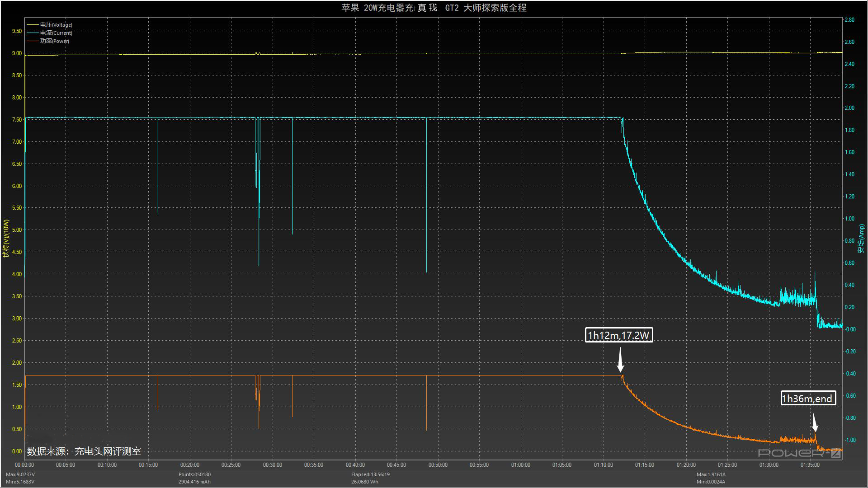Select the orange Power legend line swatch

pos(33,41)
